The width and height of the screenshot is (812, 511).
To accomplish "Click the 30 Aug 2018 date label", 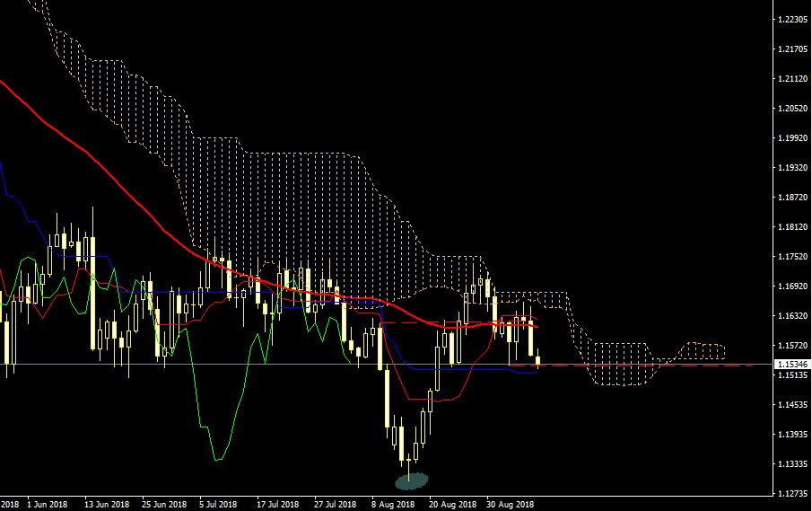I will coord(511,504).
